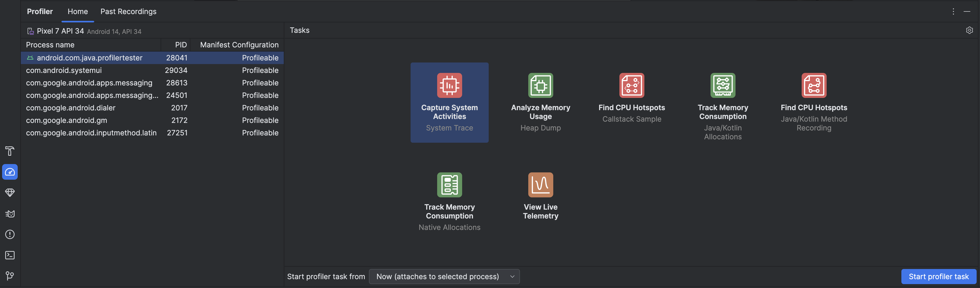Click the Build toolbar icon on sidebar

coord(9,152)
